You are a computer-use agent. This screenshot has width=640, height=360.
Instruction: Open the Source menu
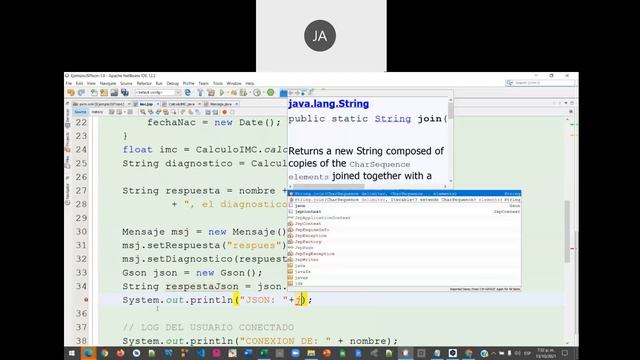(126, 83)
